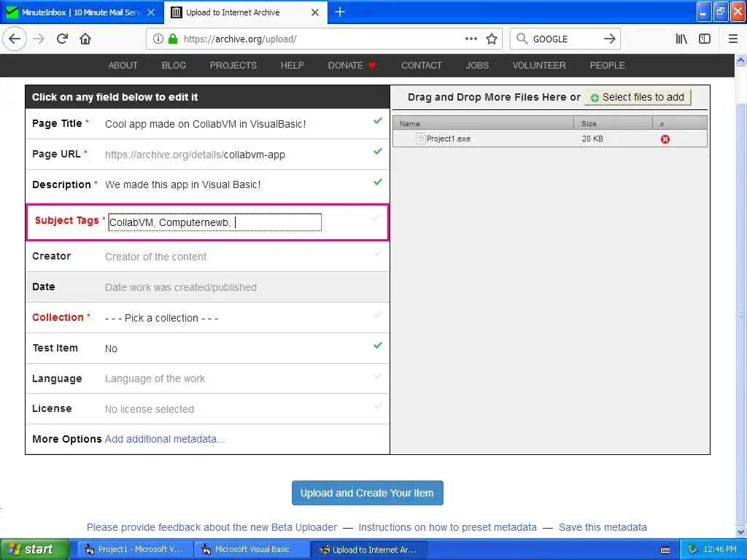
Task: Go back with the browser back arrow
Action: pos(15,39)
